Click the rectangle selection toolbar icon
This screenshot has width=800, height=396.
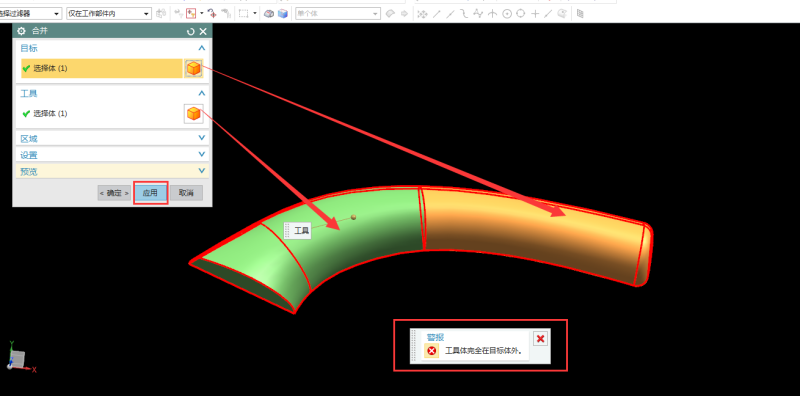[x=244, y=13]
